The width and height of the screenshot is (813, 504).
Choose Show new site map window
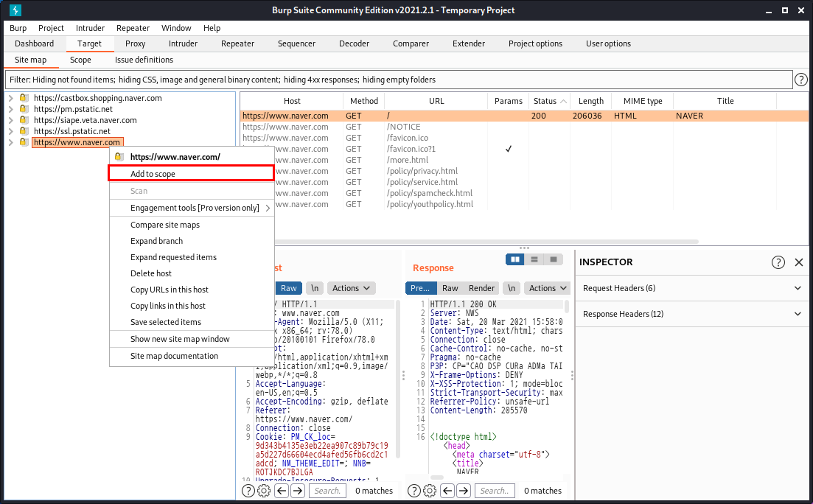[x=192, y=339]
